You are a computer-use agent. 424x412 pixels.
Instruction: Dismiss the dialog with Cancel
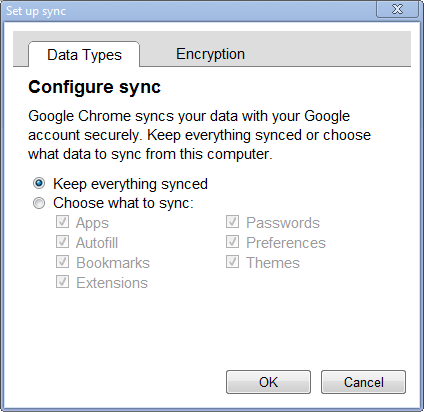coord(363,382)
